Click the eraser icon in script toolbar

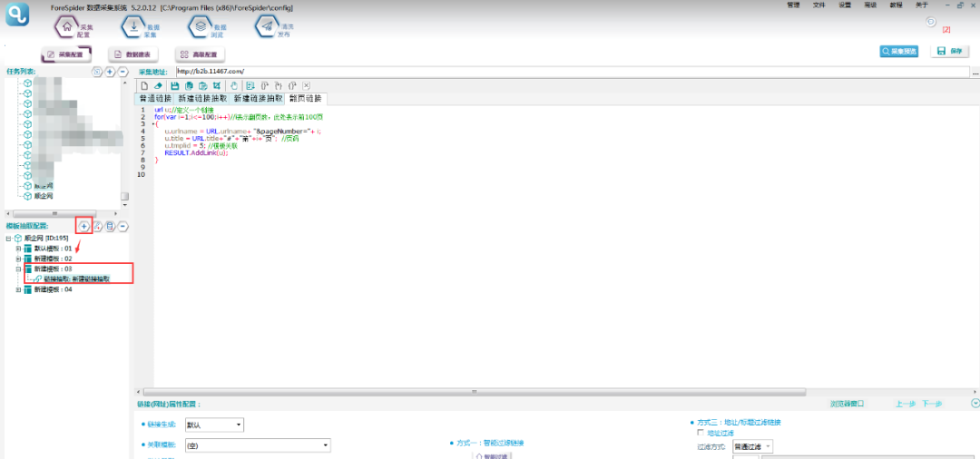[158, 85]
